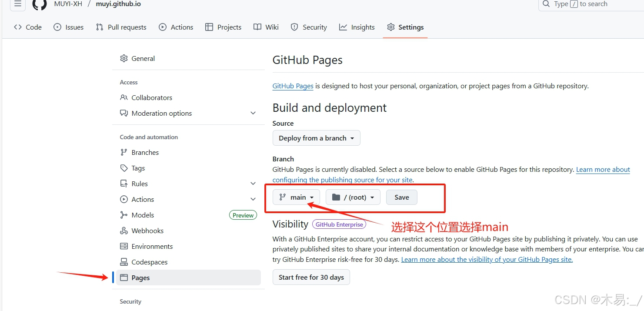Click the Rules icon in sidebar

coord(124,184)
